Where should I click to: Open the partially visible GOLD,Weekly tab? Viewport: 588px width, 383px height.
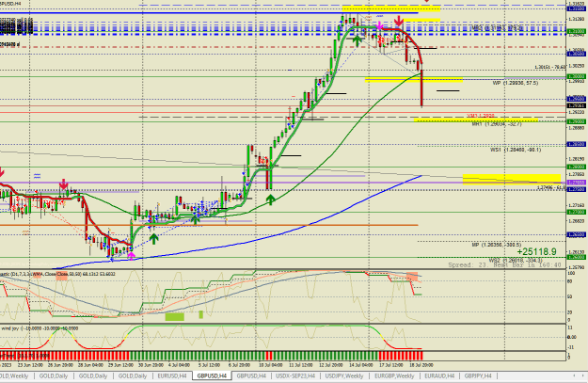coord(14,375)
